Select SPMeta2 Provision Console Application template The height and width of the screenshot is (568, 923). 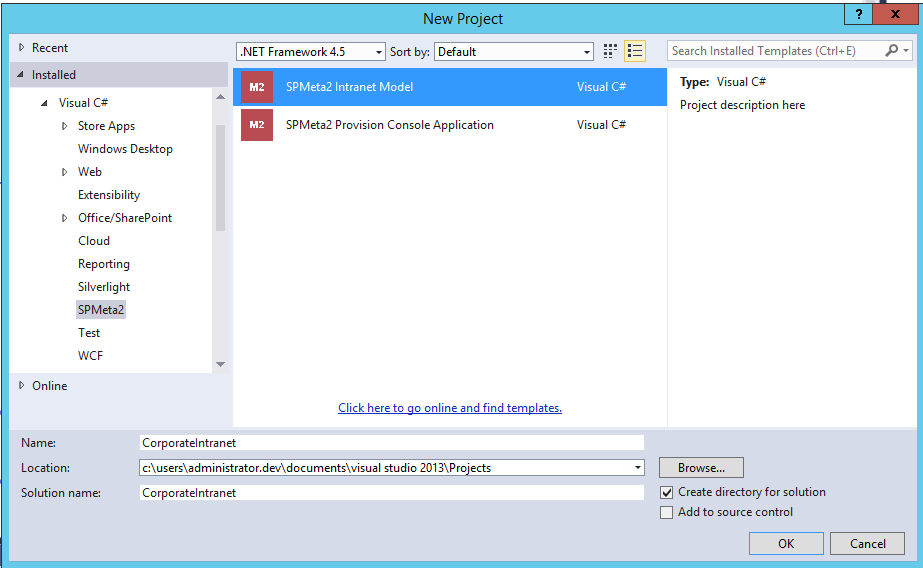pyautogui.click(x=450, y=125)
